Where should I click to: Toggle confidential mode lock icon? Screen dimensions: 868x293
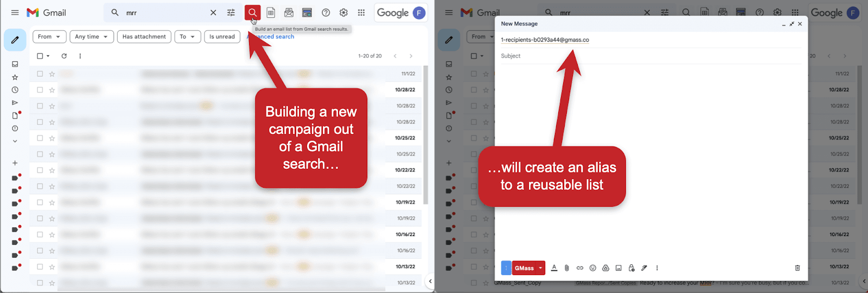631,268
